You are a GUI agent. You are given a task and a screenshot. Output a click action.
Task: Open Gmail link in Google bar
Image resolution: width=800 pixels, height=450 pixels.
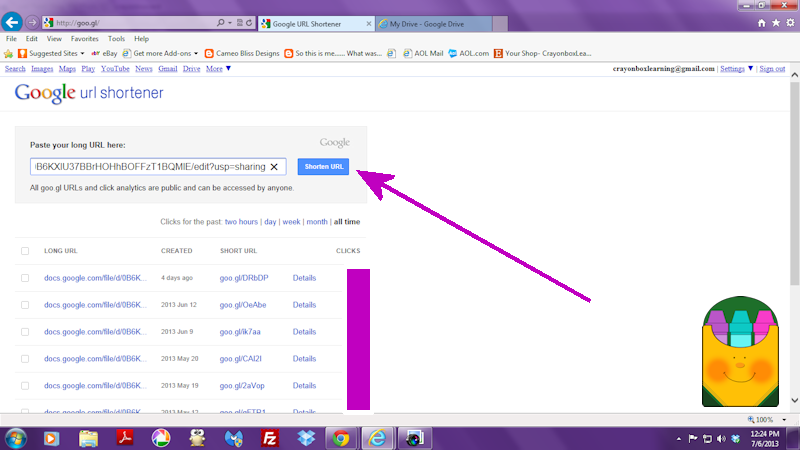click(x=168, y=68)
